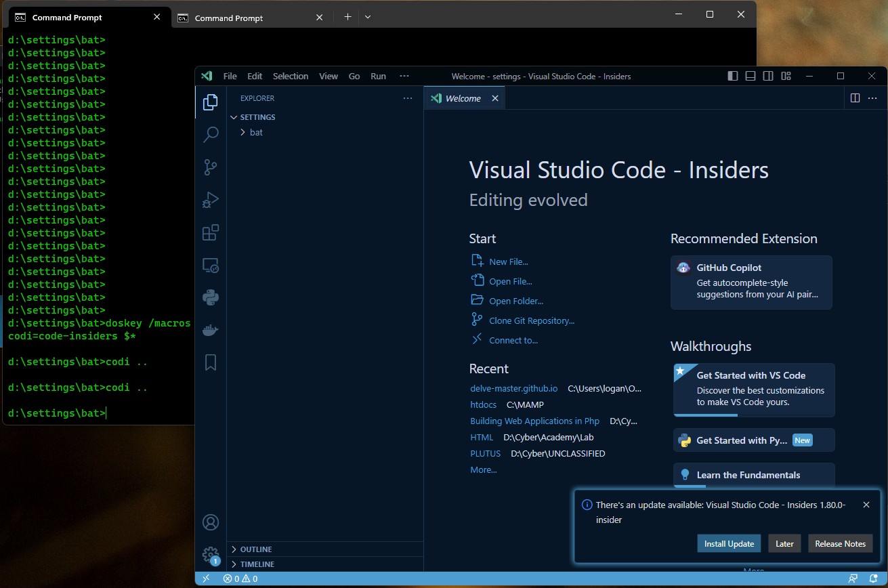The image size is (888, 588).
Task: Open the Run menu
Action: click(x=379, y=76)
